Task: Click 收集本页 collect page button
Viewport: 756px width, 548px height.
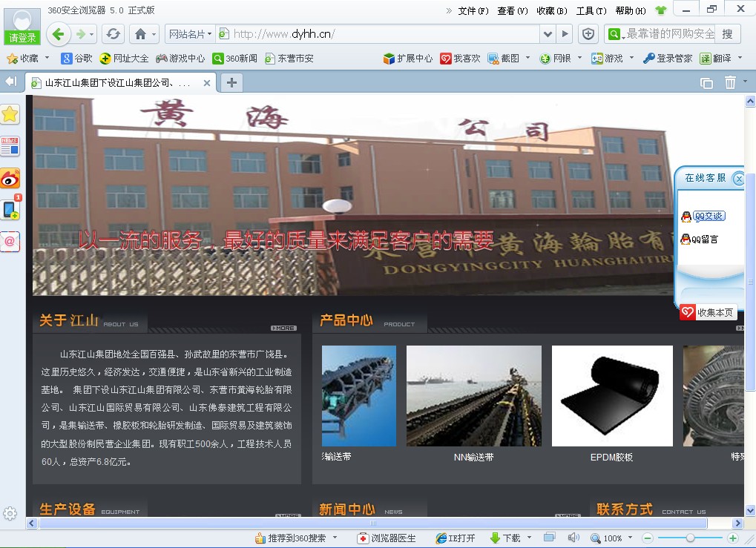Action: 709,312
